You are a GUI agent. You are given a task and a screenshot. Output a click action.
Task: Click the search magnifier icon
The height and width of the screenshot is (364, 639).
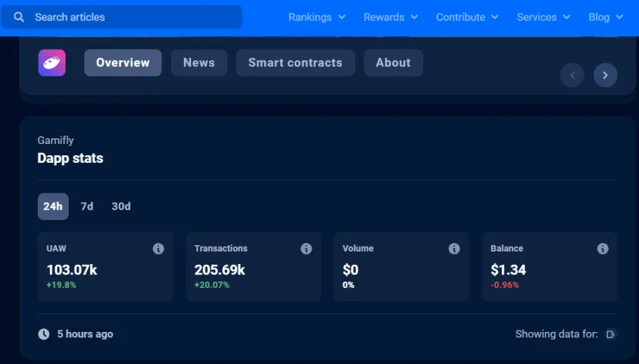coord(19,17)
